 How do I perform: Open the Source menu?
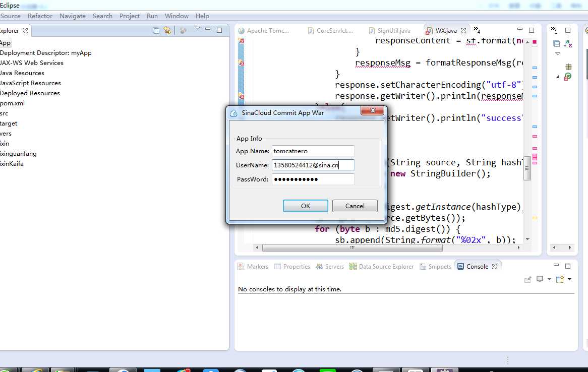coord(10,16)
